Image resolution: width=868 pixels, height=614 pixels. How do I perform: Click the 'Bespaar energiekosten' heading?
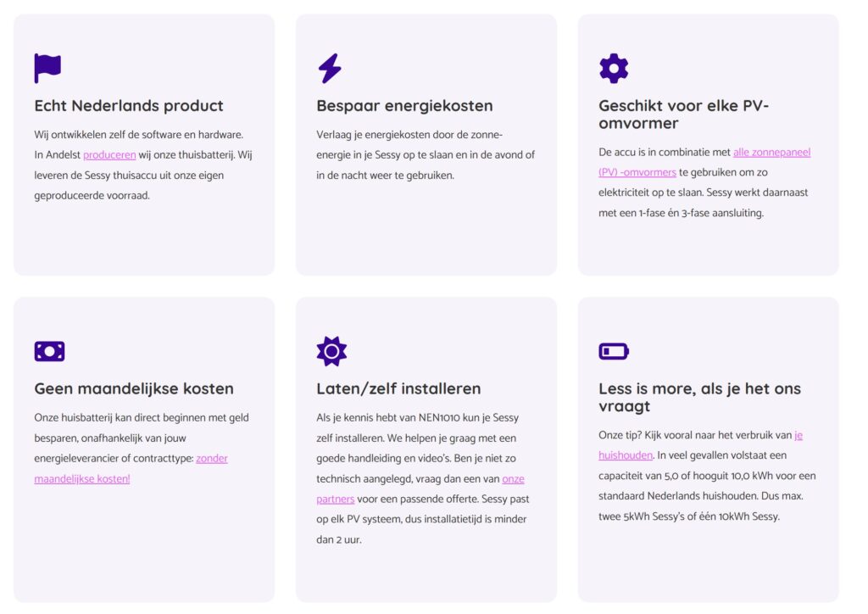404,106
